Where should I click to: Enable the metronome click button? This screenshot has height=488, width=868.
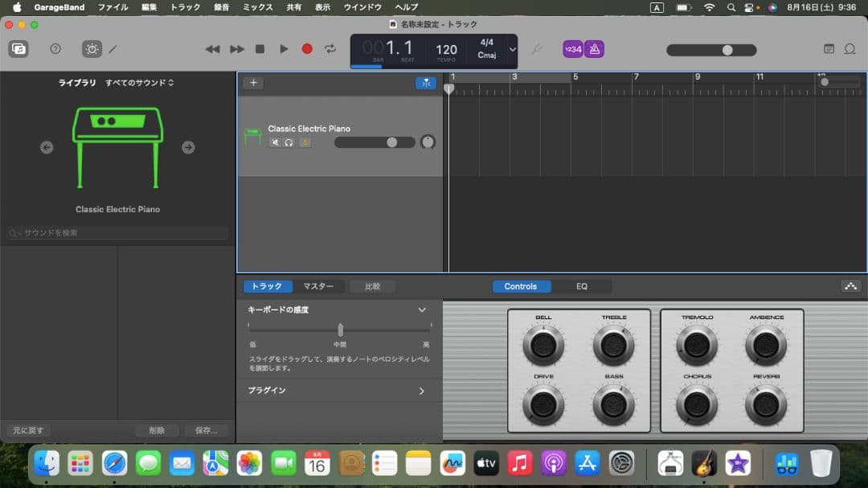594,49
